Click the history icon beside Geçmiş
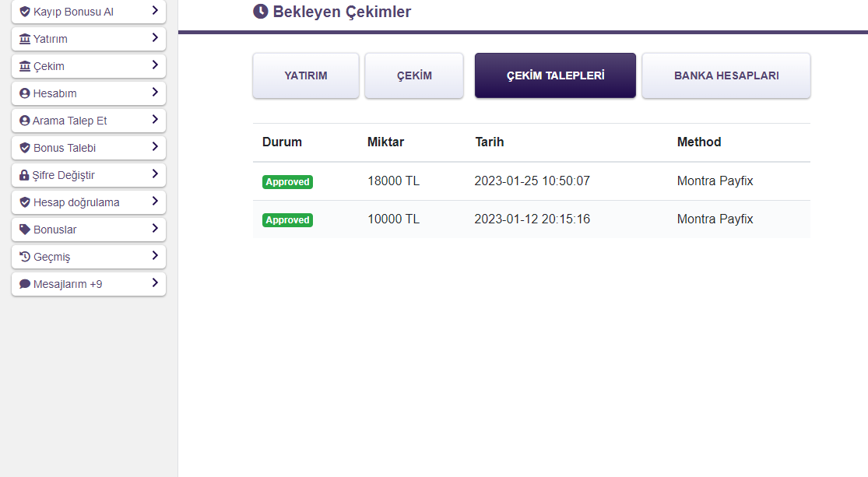 tap(25, 257)
